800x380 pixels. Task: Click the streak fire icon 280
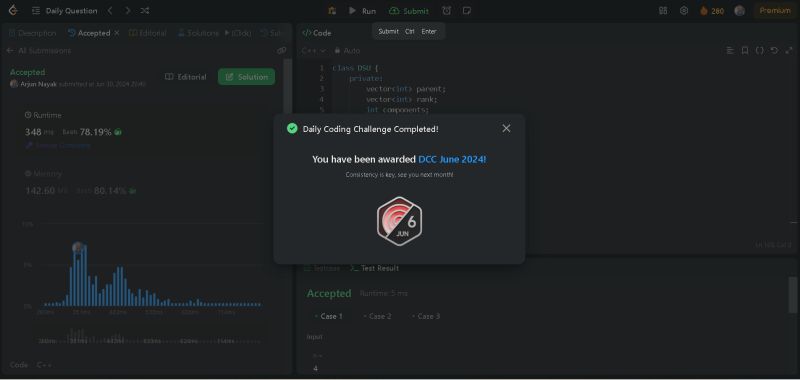[x=712, y=11]
